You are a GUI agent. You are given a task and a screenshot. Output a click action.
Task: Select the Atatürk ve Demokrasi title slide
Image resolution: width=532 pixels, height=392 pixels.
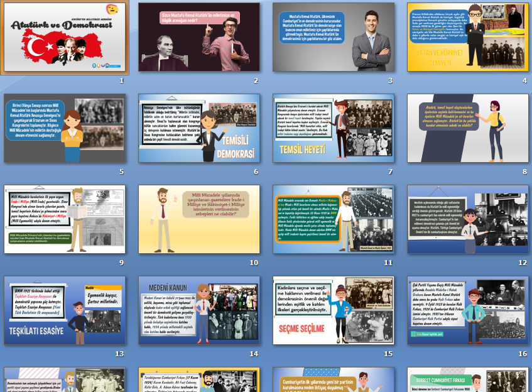click(64, 38)
